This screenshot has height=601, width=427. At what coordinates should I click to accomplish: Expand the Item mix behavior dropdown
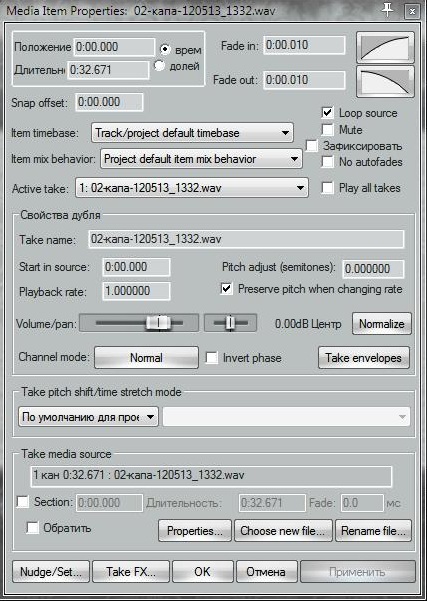point(201,159)
